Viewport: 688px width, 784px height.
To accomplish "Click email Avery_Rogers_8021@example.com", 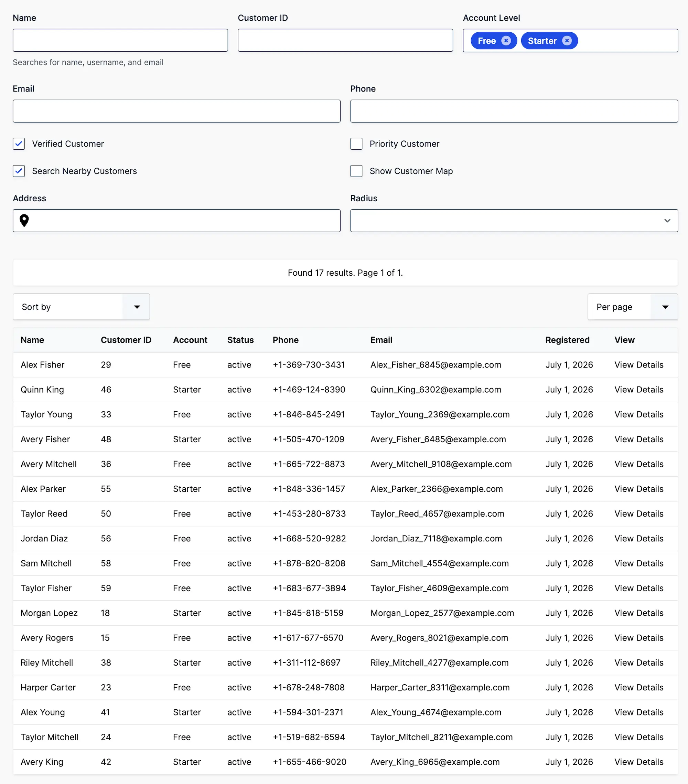I will click(439, 638).
